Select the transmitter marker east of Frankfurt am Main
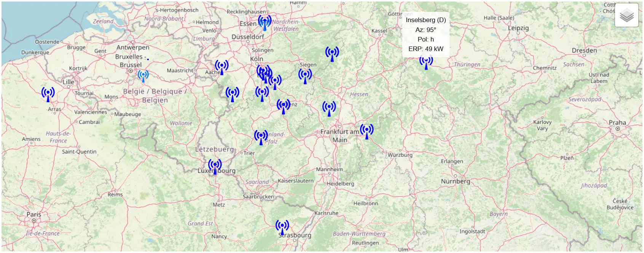 (x=367, y=131)
